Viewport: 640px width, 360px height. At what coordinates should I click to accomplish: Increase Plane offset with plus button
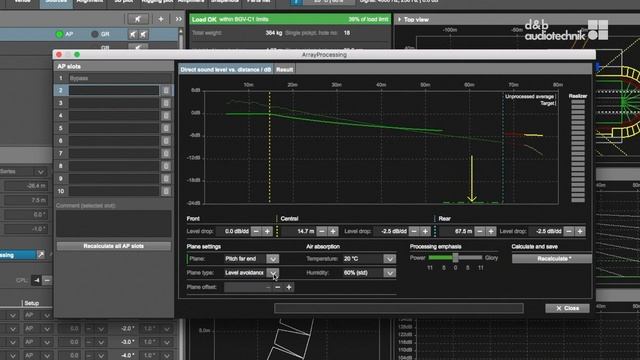tap(289, 287)
